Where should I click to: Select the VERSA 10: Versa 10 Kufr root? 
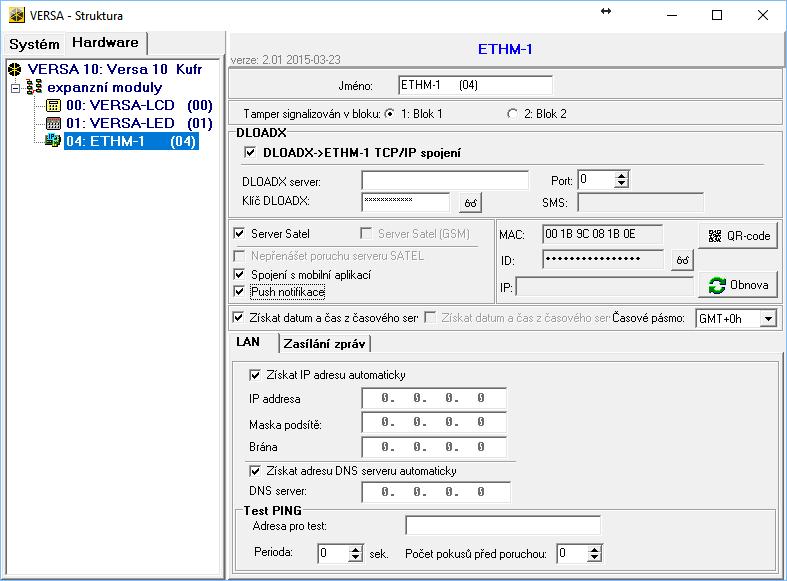115,69
